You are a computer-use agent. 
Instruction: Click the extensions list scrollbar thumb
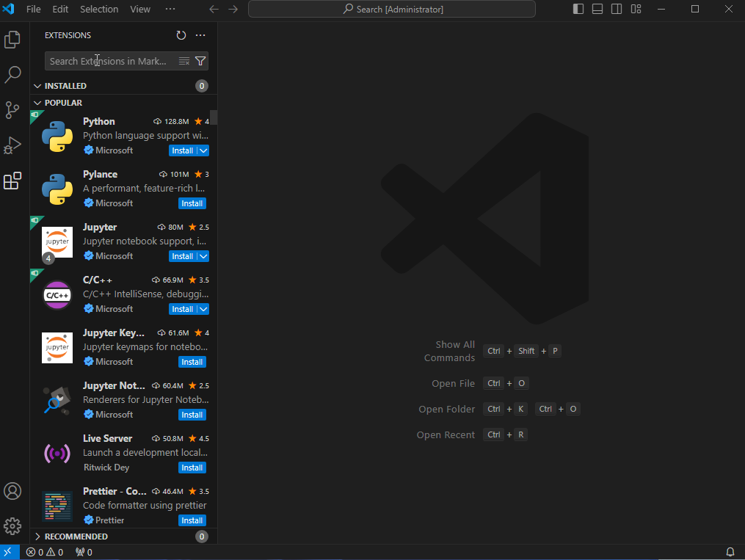coord(214,117)
